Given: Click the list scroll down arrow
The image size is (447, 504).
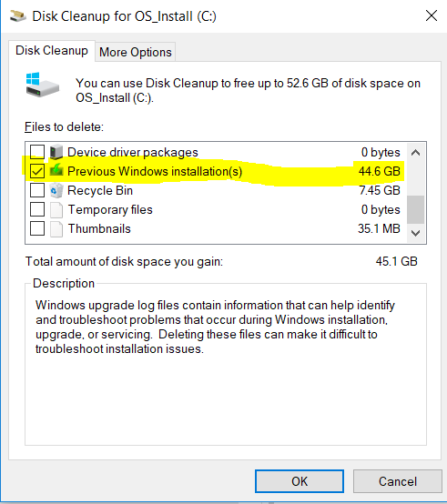Looking at the screenshot, I should (x=415, y=233).
